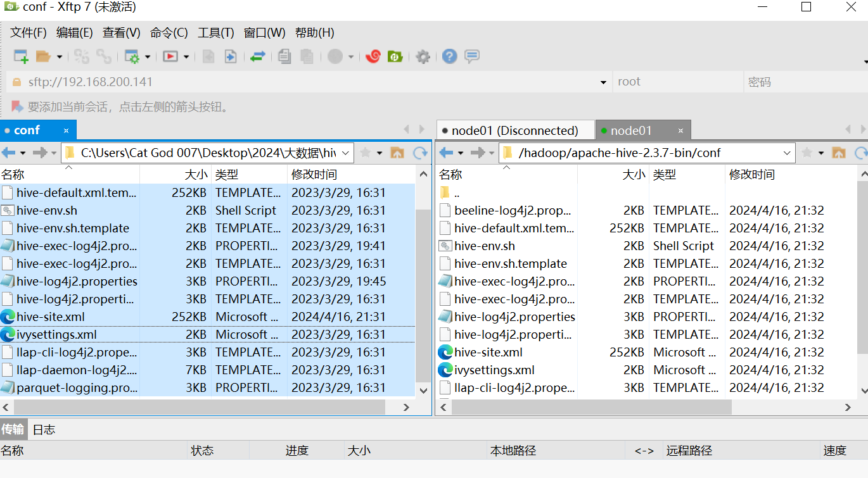Expand the dropdown beside the red play icon
868x478 pixels.
click(186, 57)
